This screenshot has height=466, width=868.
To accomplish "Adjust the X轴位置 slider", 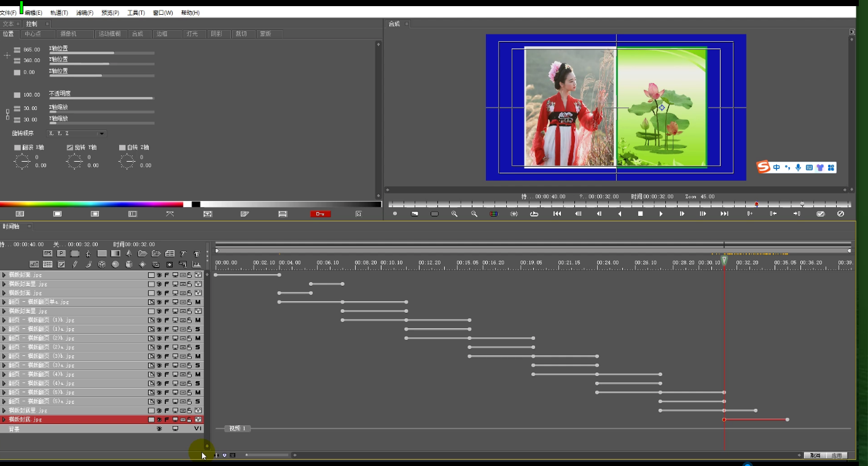I will (x=101, y=53).
